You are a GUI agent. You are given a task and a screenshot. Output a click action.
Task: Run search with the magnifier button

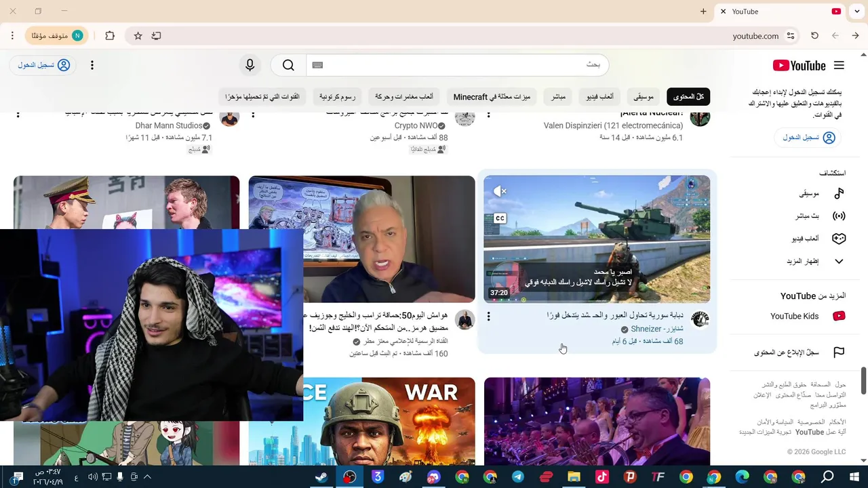point(288,65)
